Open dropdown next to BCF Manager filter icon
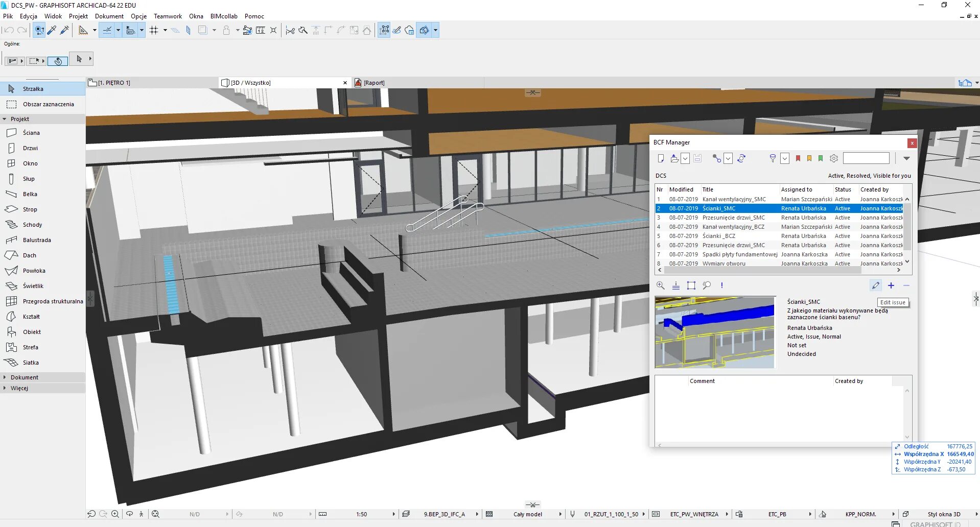The height and width of the screenshot is (527, 980). coord(785,158)
